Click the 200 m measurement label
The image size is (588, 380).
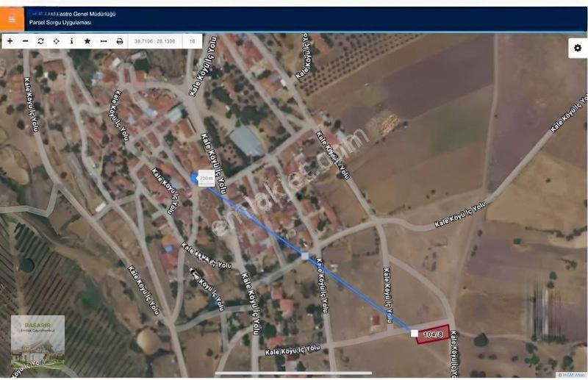click(x=207, y=178)
